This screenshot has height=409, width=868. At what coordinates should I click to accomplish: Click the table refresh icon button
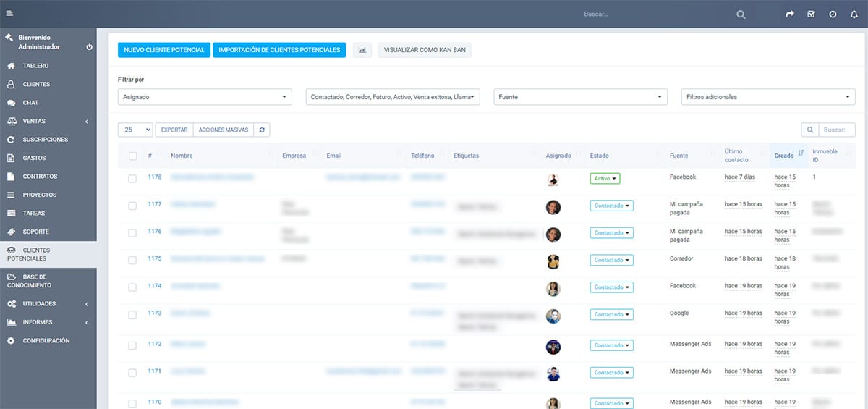(262, 130)
